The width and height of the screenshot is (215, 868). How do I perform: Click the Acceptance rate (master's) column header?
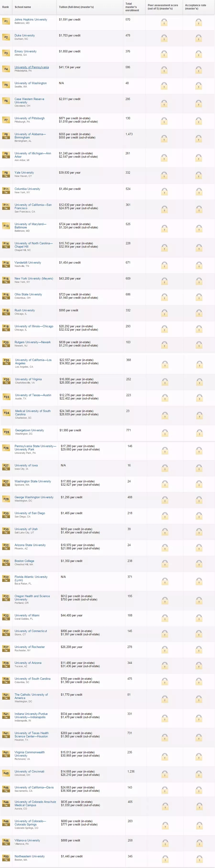coord(195,7)
